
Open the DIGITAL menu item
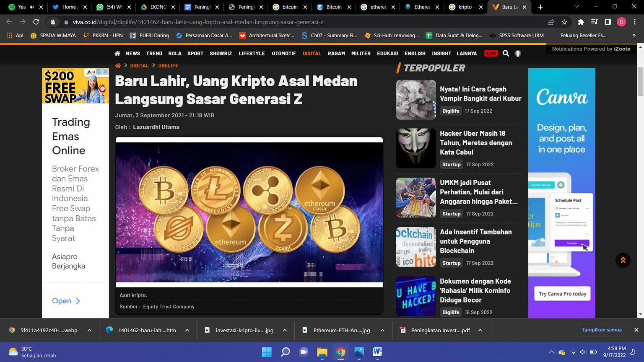tap(312, 53)
